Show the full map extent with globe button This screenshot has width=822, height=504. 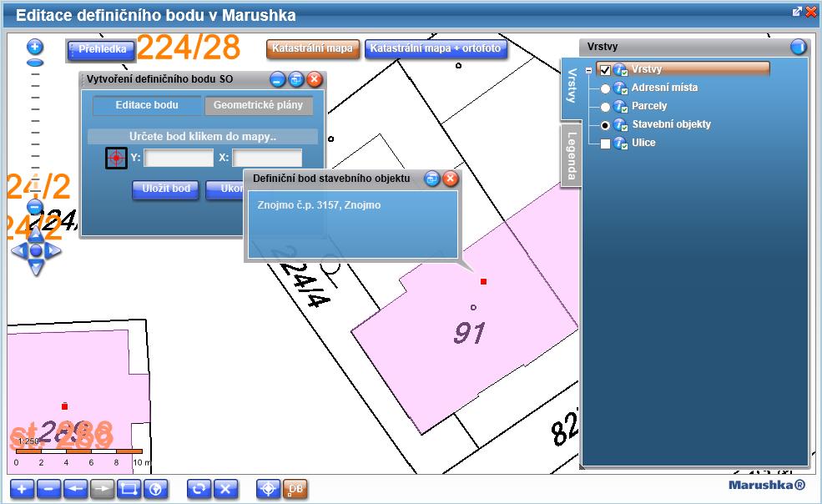(x=156, y=489)
